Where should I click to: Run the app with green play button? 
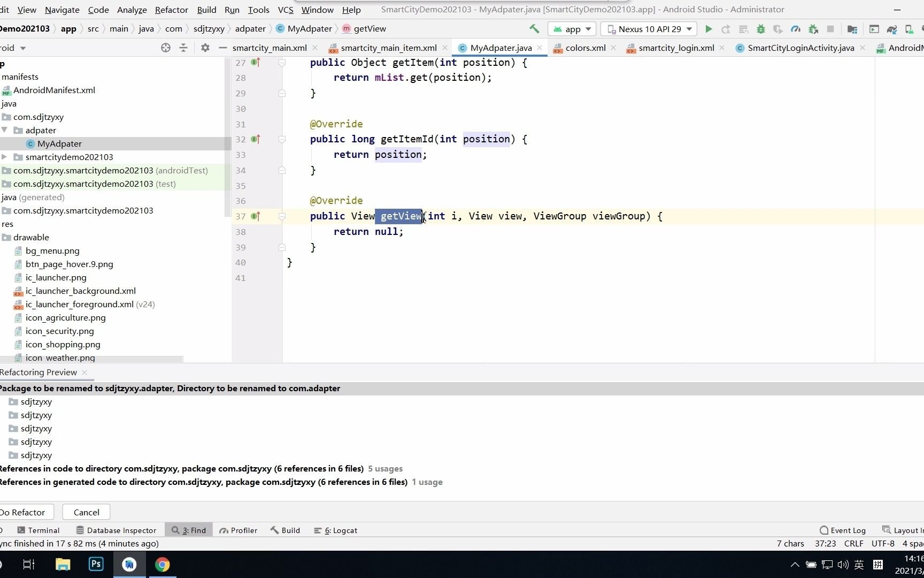coord(709,29)
